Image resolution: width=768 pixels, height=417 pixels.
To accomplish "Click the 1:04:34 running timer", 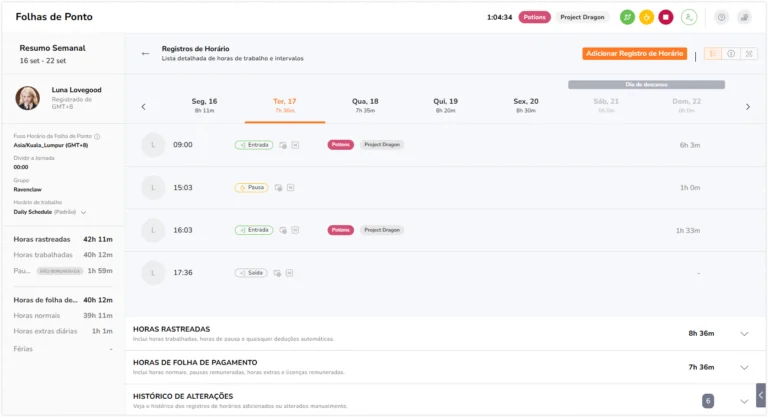I will [x=499, y=17].
